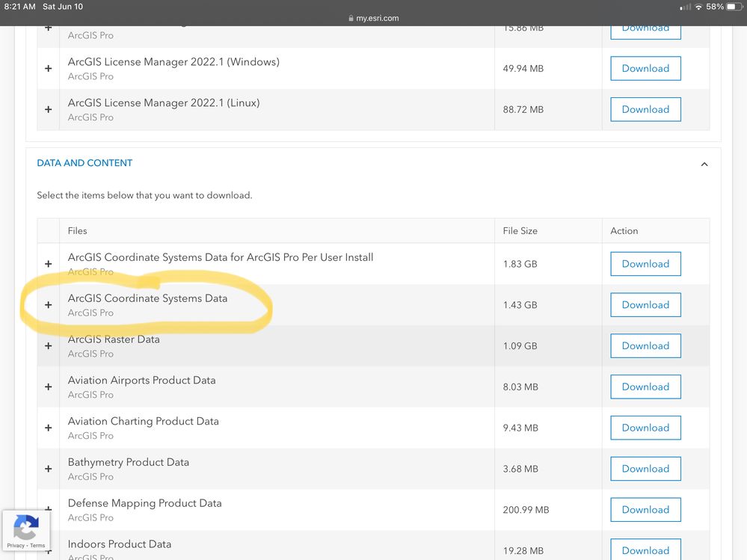Tap the Wi-Fi icon in status bar
This screenshot has height=560, width=747.
(x=699, y=7)
